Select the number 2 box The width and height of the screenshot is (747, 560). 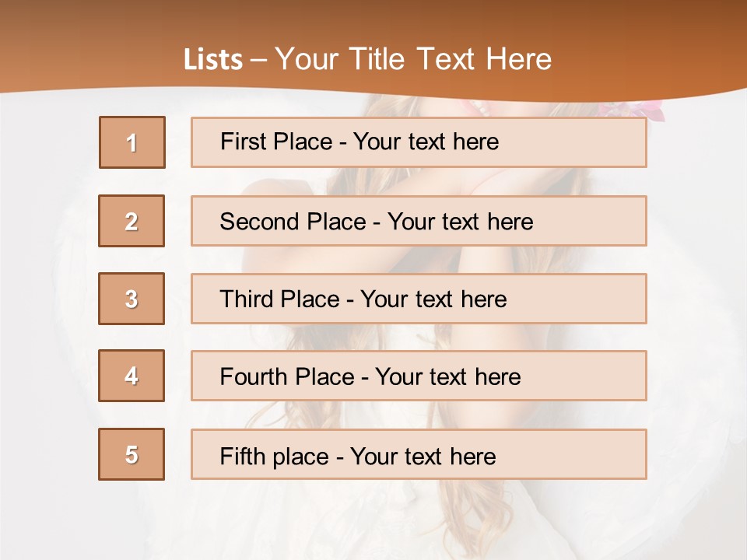132,221
